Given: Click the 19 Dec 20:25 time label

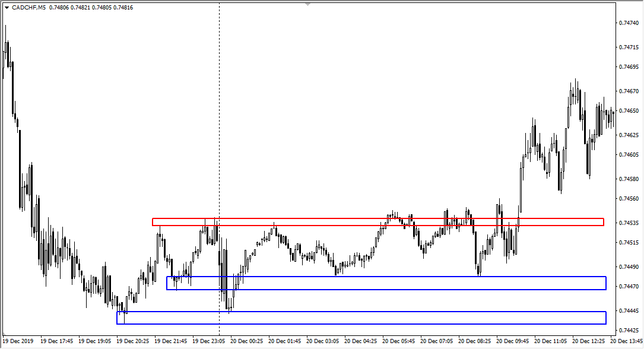Looking at the screenshot, I should click(x=132, y=341).
